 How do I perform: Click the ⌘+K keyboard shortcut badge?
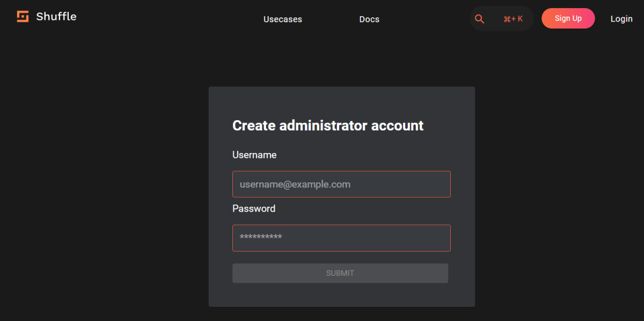pyautogui.click(x=513, y=18)
